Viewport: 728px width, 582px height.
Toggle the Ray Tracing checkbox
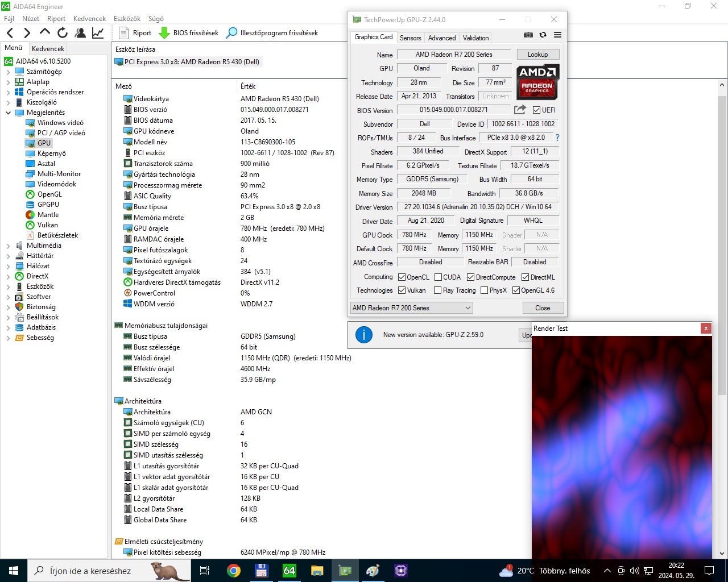[x=437, y=290]
